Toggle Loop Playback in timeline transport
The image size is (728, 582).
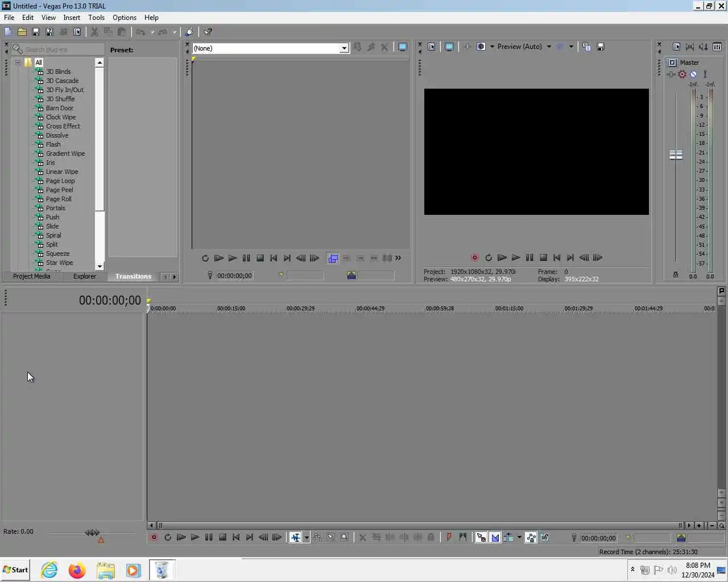[x=168, y=537]
